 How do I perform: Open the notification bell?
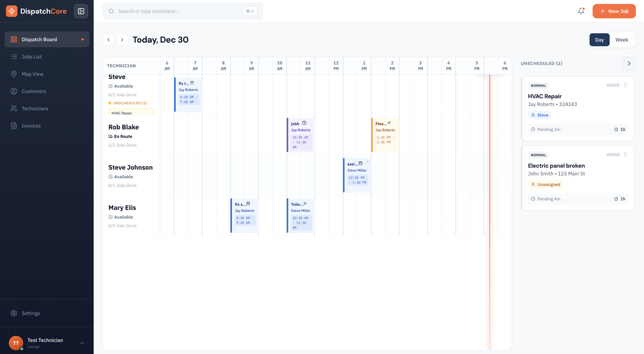[x=581, y=11]
